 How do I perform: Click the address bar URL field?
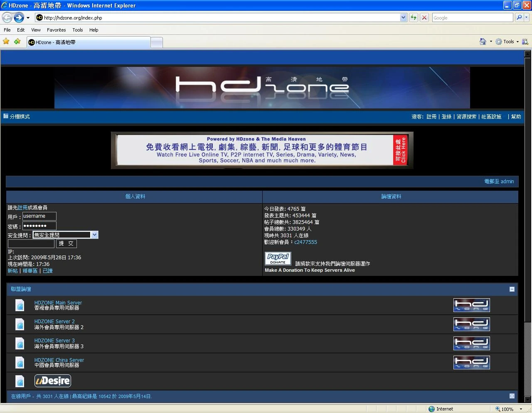(x=221, y=17)
